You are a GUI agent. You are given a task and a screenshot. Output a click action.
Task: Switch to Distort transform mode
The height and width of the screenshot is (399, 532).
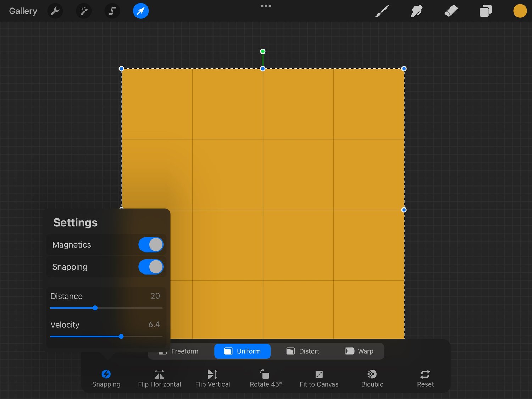(x=303, y=351)
